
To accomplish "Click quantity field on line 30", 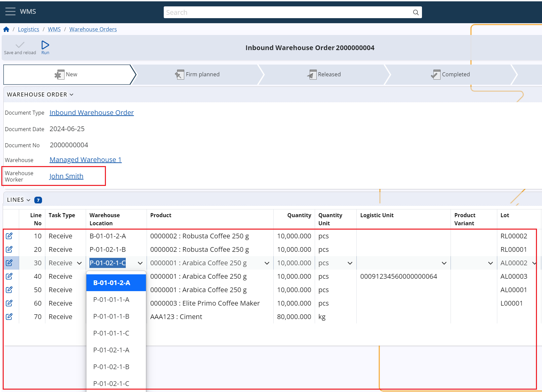I will [294, 263].
